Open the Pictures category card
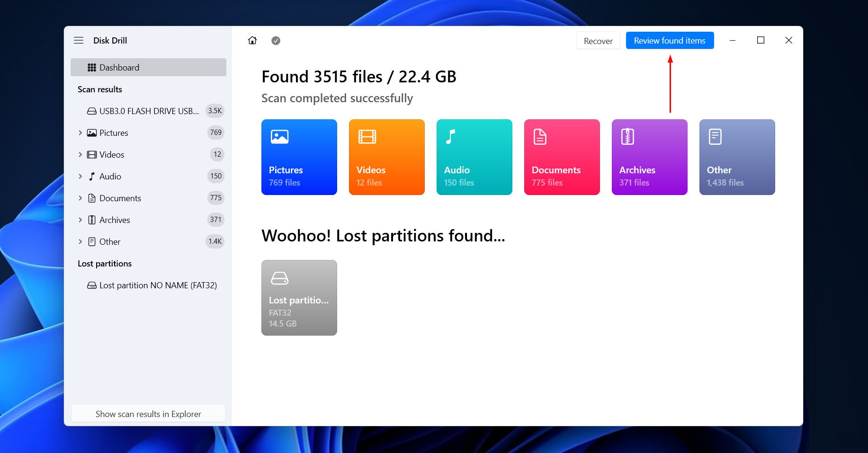This screenshot has width=868, height=453. 299,157
